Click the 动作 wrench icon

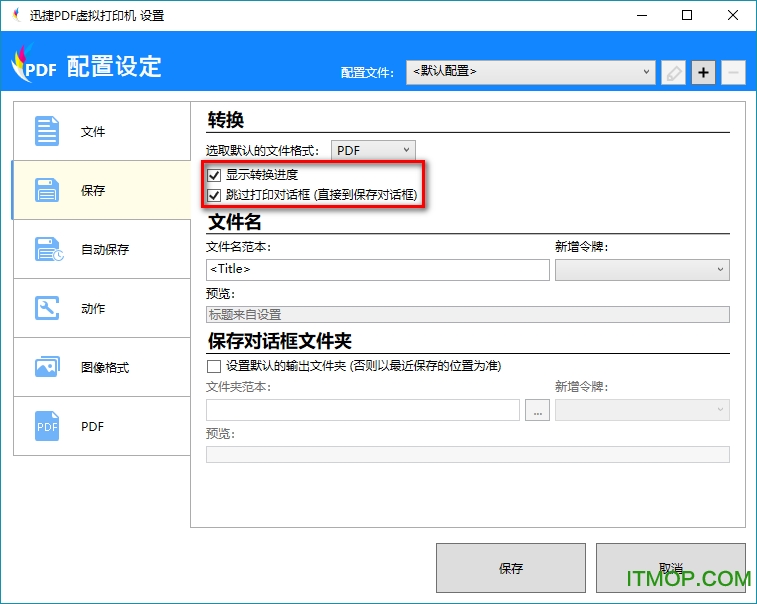point(47,308)
